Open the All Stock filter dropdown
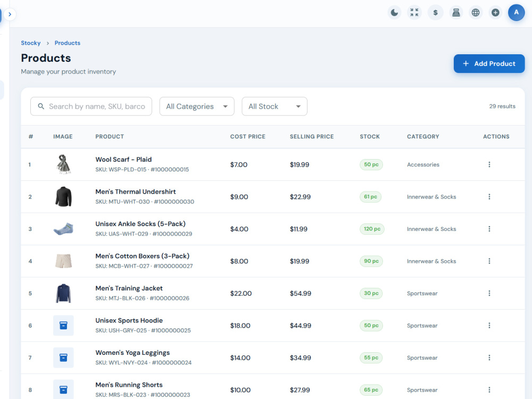 [275, 106]
